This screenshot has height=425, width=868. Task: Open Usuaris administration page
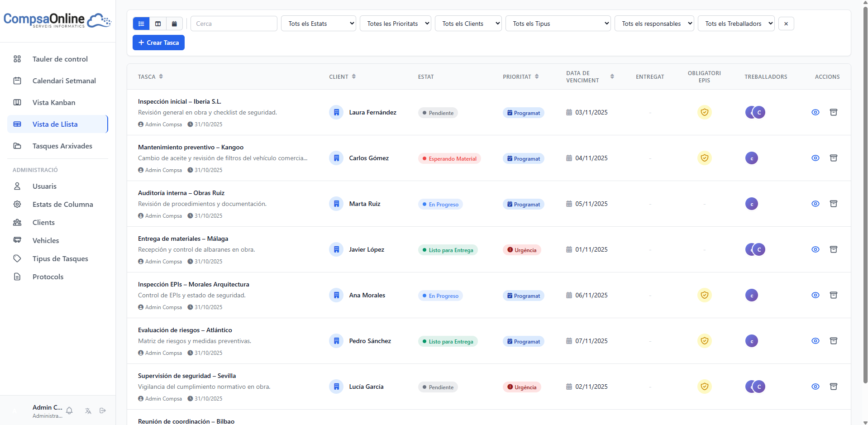57,186
